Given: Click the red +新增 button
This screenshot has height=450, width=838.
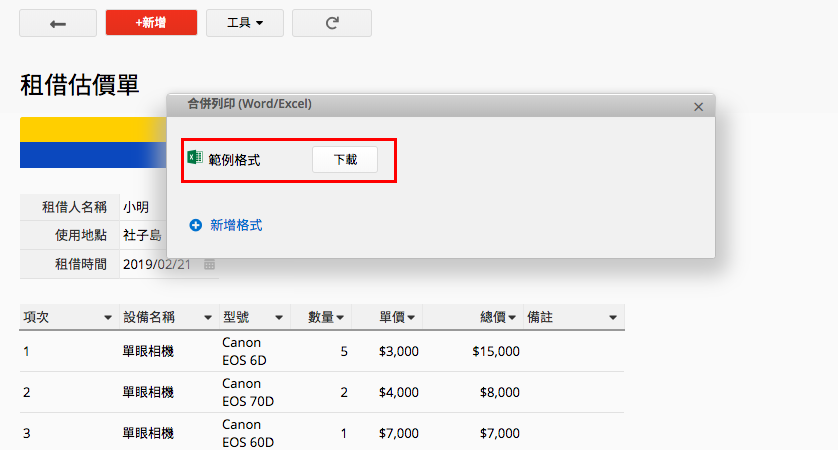Looking at the screenshot, I should point(151,23).
